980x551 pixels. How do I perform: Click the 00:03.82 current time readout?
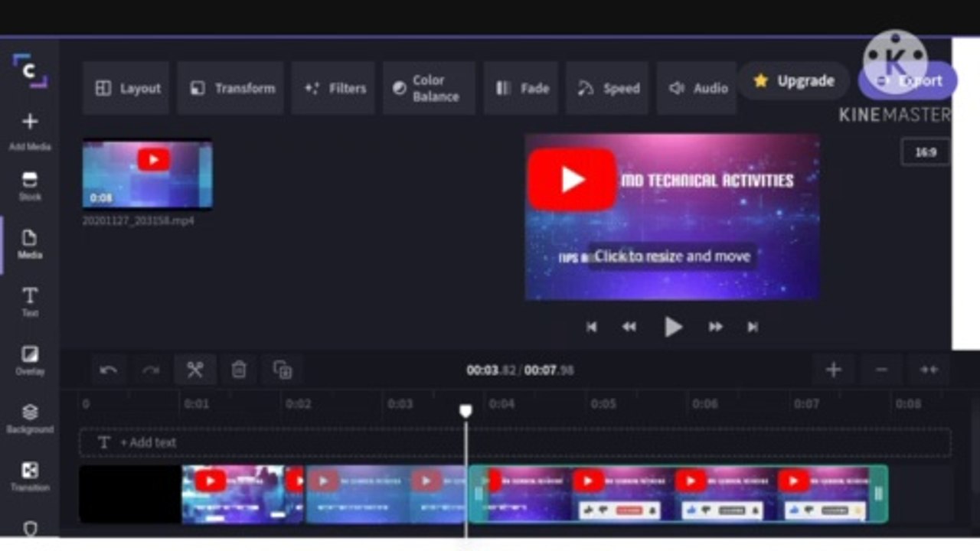pos(491,370)
